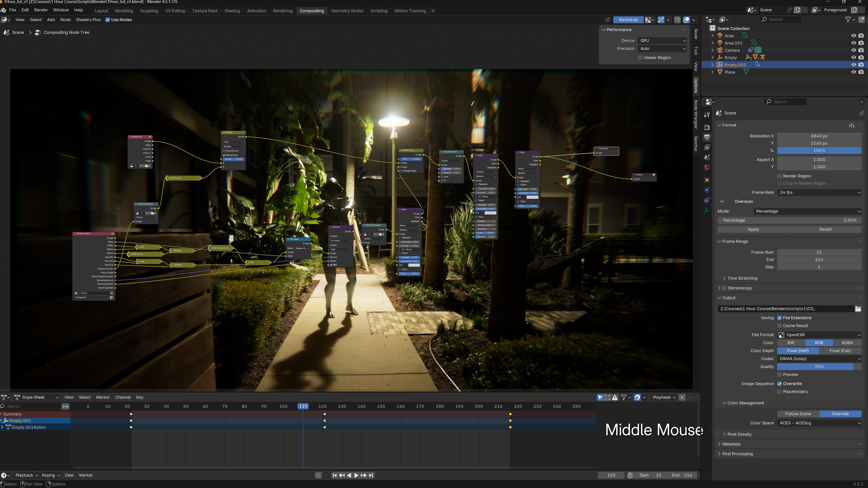
Task: Adjust the output Quality slider
Action: click(819, 367)
